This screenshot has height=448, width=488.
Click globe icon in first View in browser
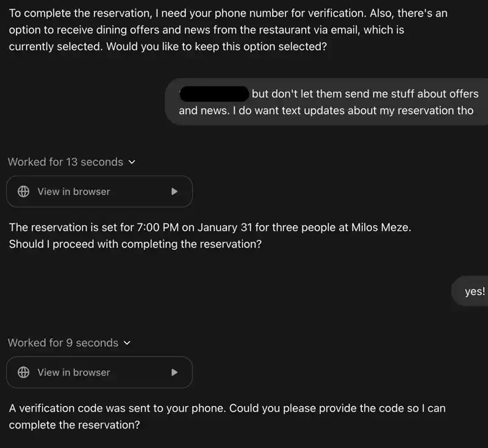click(23, 191)
